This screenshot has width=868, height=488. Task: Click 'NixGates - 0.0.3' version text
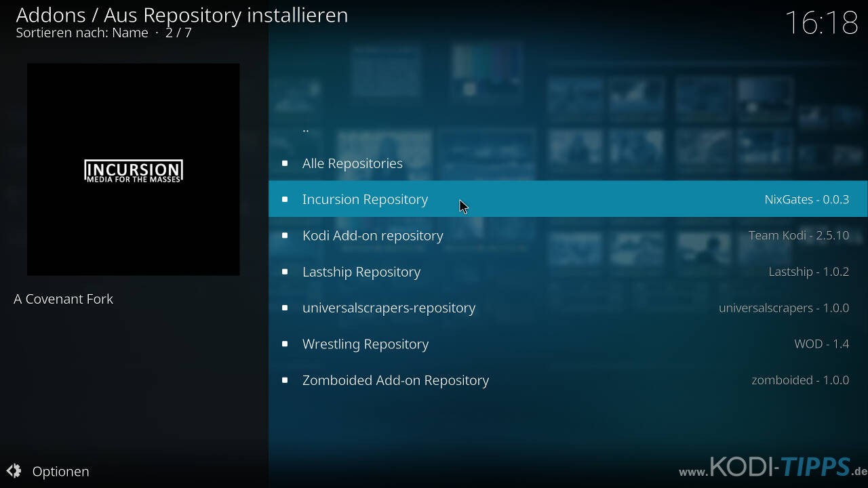[806, 199]
